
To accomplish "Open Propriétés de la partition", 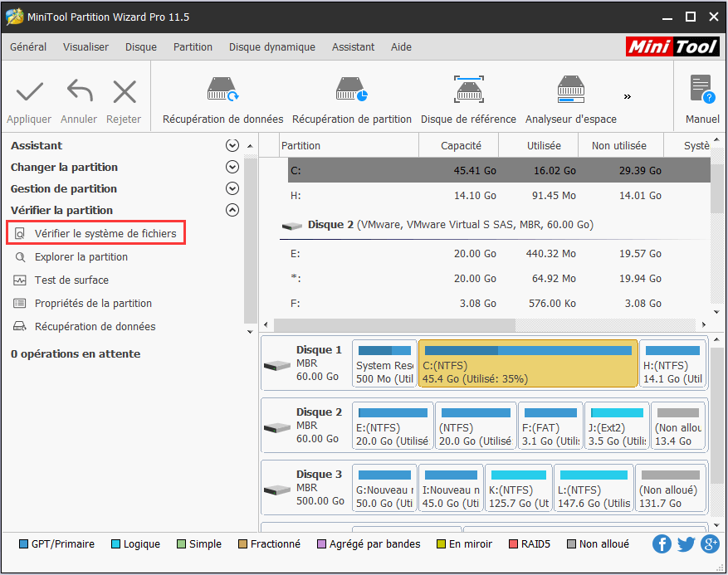I will (93, 303).
